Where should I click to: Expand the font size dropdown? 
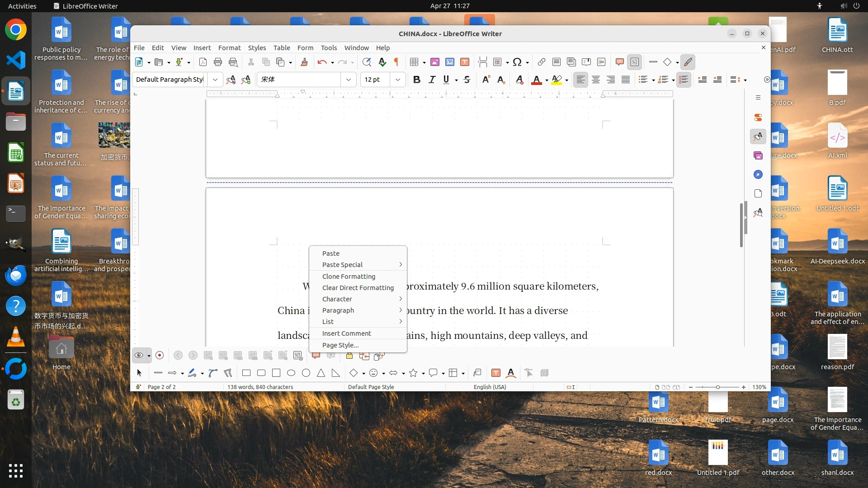pyautogui.click(x=397, y=80)
